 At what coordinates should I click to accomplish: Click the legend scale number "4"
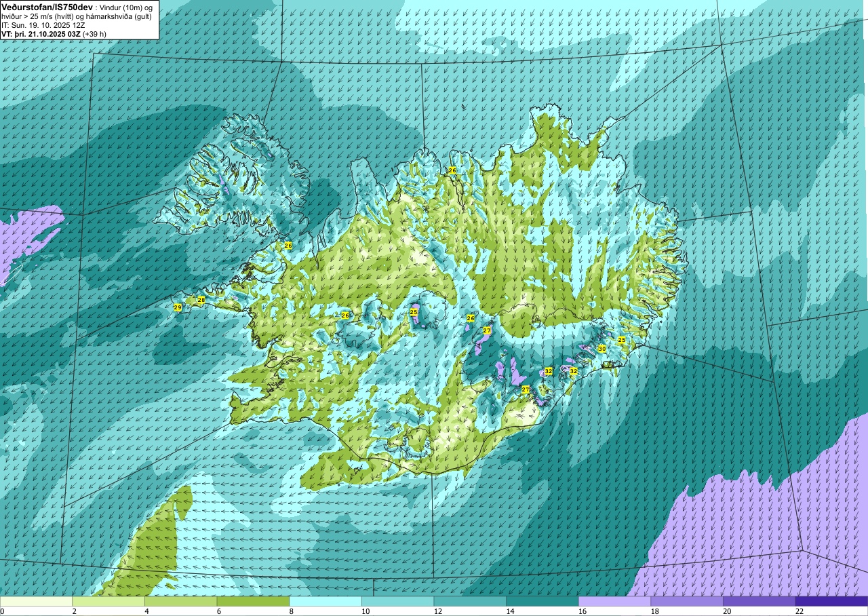146,611
